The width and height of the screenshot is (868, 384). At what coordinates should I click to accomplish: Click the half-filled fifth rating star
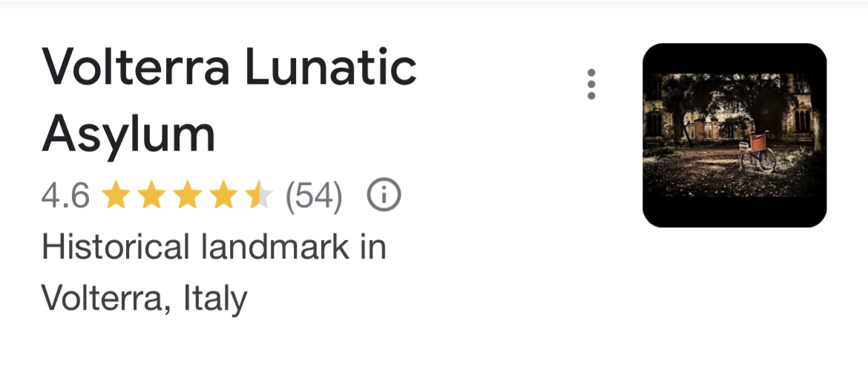(259, 195)
